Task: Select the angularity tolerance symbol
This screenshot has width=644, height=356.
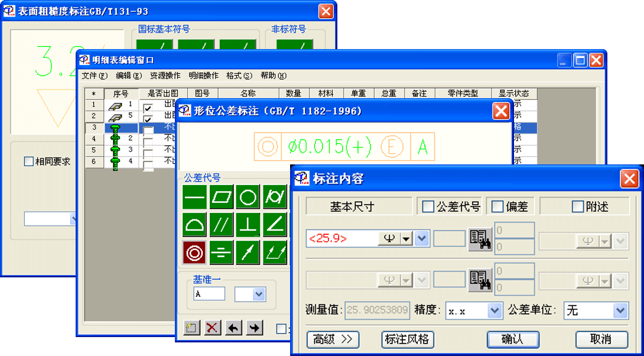Action: tap(275, 225)
